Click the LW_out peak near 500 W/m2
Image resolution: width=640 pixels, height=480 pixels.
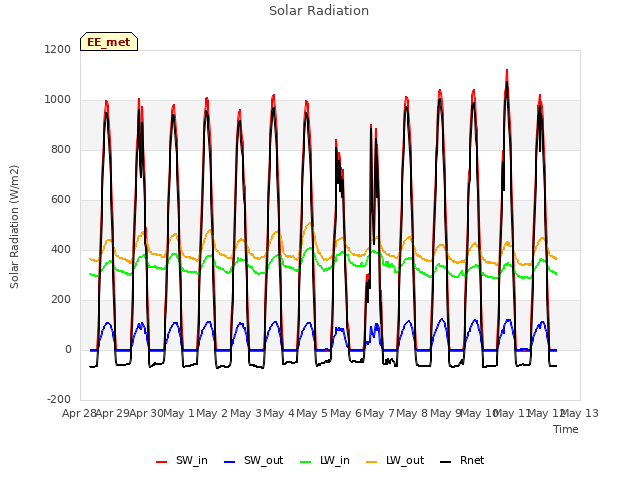pos(309,223)
